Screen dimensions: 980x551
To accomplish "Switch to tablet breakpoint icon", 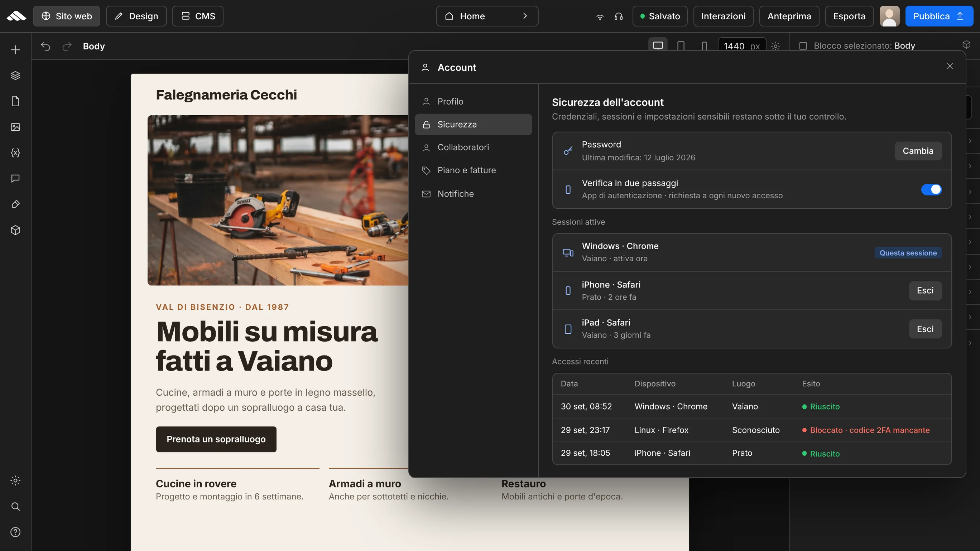I will coord(681,46).
